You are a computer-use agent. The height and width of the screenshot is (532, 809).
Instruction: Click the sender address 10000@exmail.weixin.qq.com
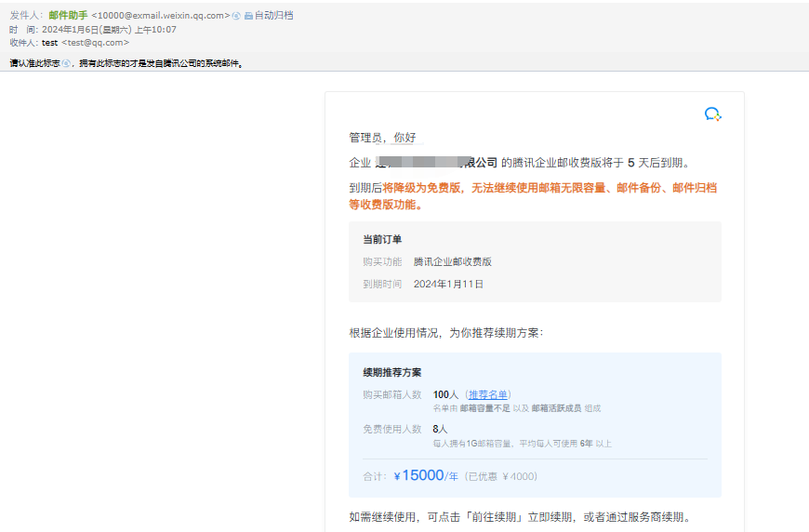pos(161,16)
